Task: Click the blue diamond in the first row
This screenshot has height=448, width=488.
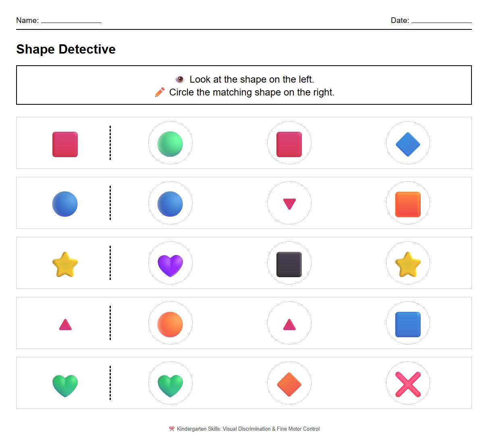Action: click(408, 143)
